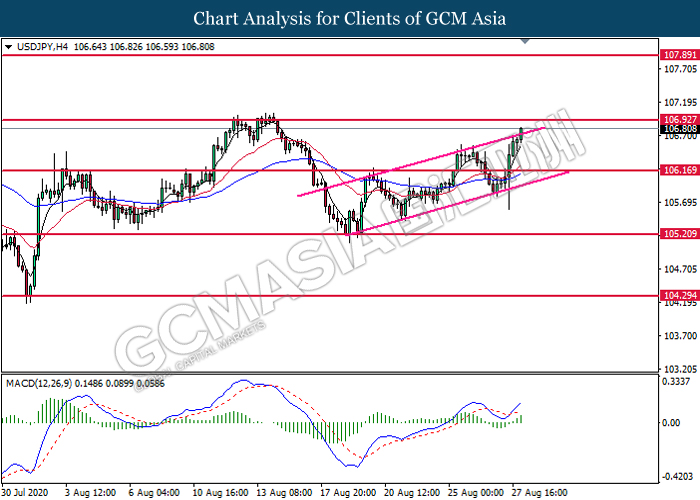Select the 104.294 support price label
The width and height of the screenshot is (700, 500).
[x=679, y=296]
